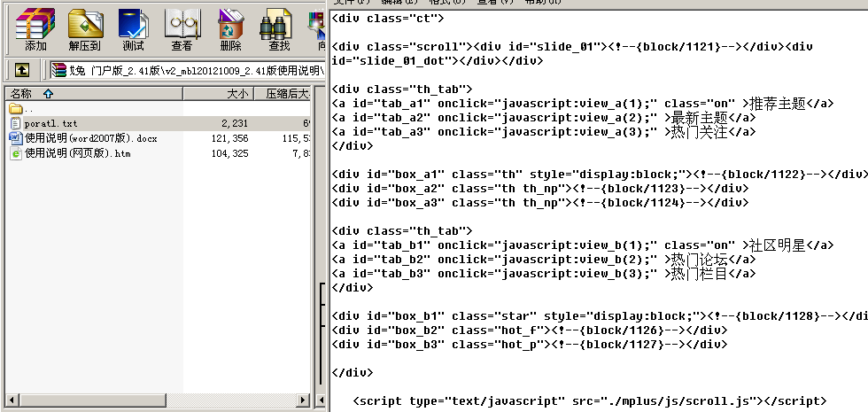This screenshot has width=868, height=412.
Task: Select the file poratl.txt
Action: 158,123
